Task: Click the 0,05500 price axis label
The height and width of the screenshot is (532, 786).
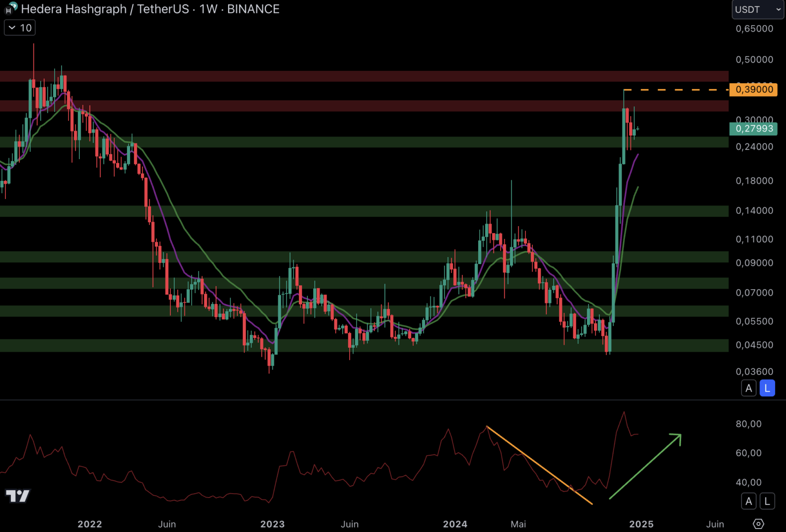Action: pos(754,321)
